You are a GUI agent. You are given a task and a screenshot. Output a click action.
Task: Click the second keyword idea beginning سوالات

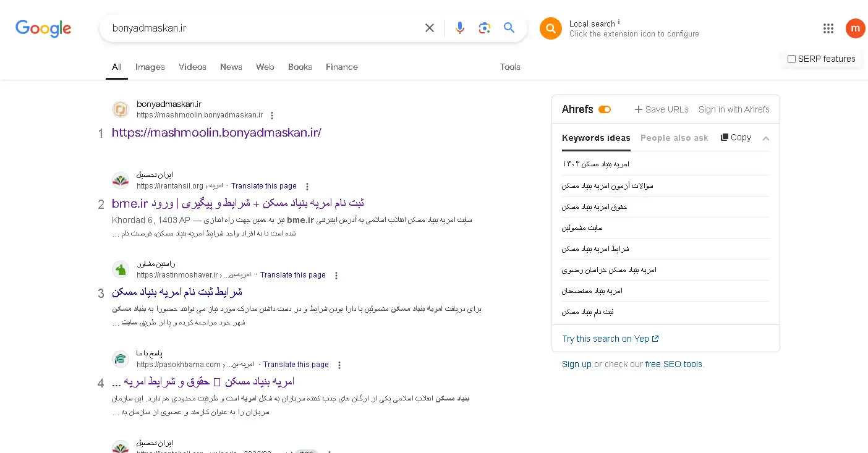608,185
